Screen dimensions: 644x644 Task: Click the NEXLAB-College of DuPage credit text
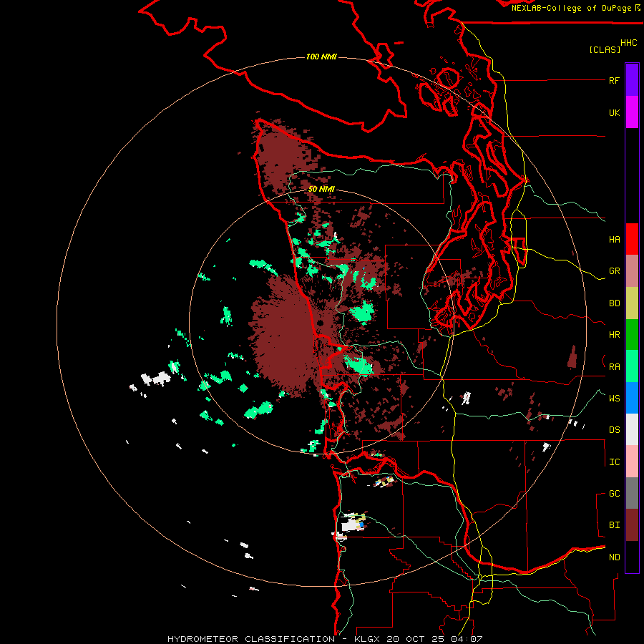point(571,8)
